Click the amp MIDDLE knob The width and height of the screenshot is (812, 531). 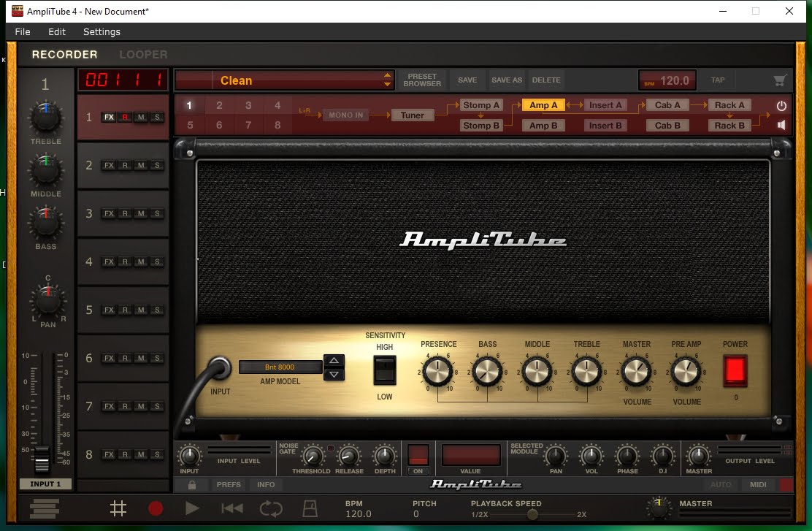tap(537, 371)
